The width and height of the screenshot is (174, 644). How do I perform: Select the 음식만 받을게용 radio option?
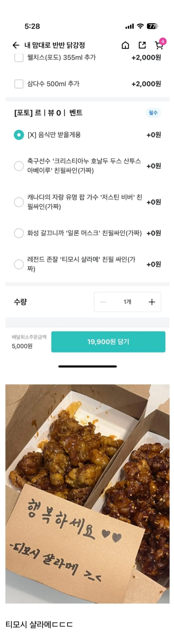coord(19,135)
